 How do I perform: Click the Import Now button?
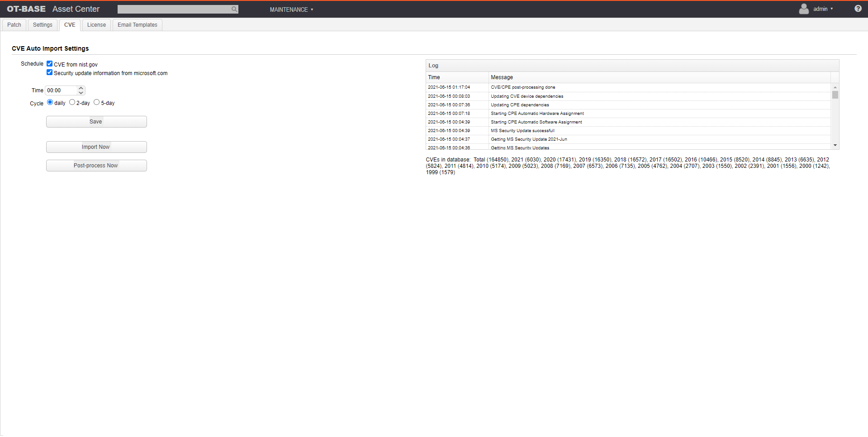click(x=96, y=147)
